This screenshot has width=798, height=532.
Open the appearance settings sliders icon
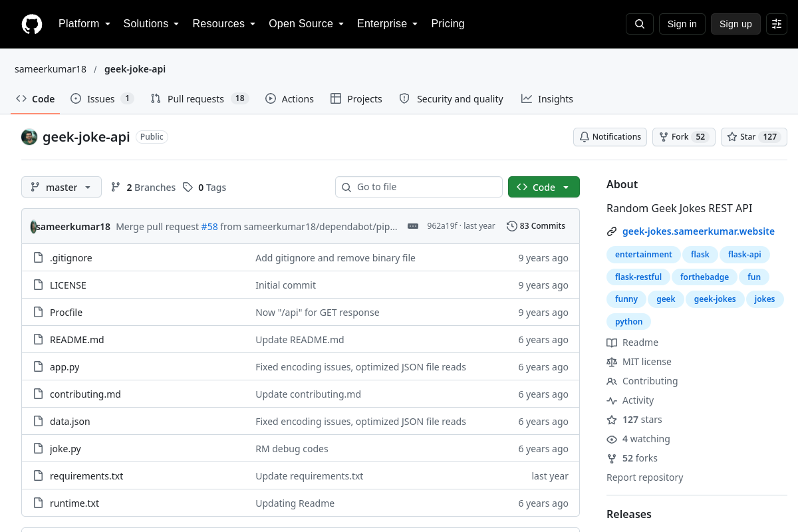pos(777,24)
